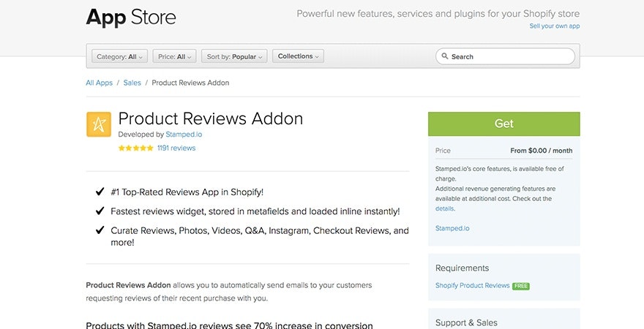Screen dimensions: 644x329
Task: Visit the Stamped.io developer link
Action: click(184, 135)
